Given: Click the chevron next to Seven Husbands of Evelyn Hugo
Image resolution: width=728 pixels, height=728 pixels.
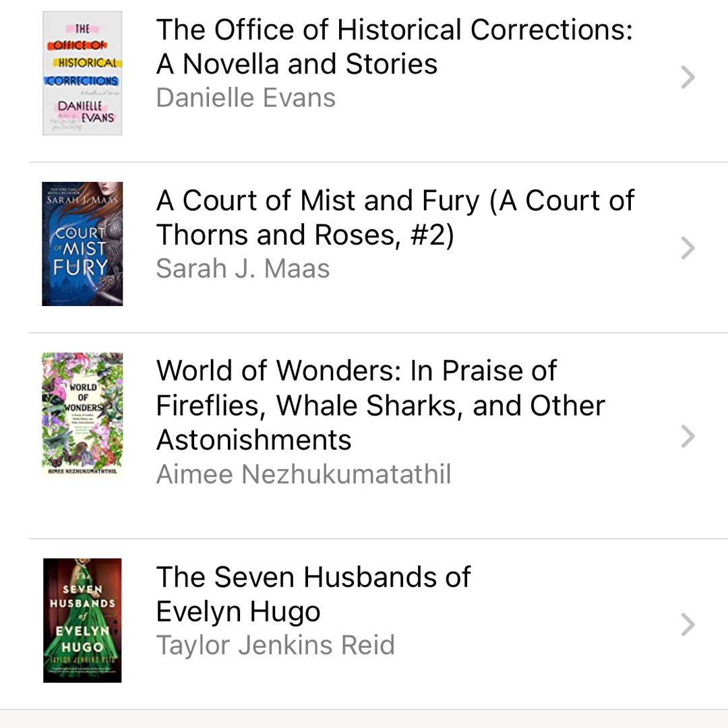Looking at the screenshot, I should (x=688, y=625).
